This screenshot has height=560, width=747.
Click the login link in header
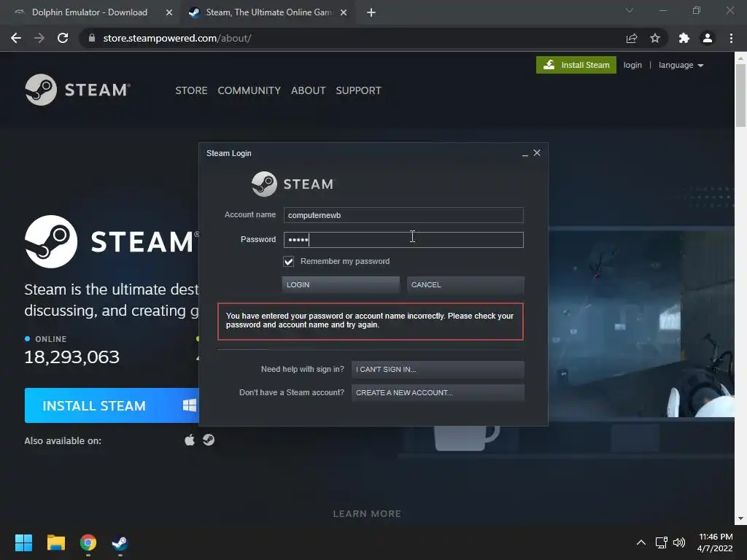pyautogui.click(x=632, y=65)
